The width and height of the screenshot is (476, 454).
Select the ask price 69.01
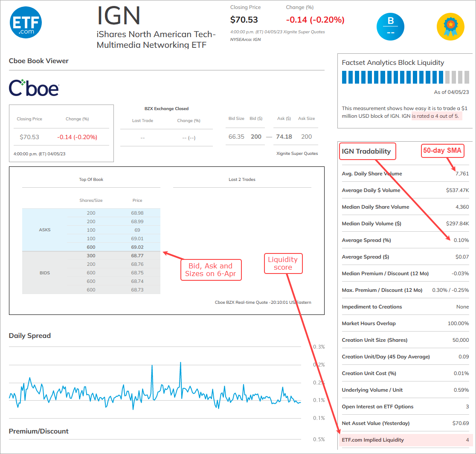[137, 239]
